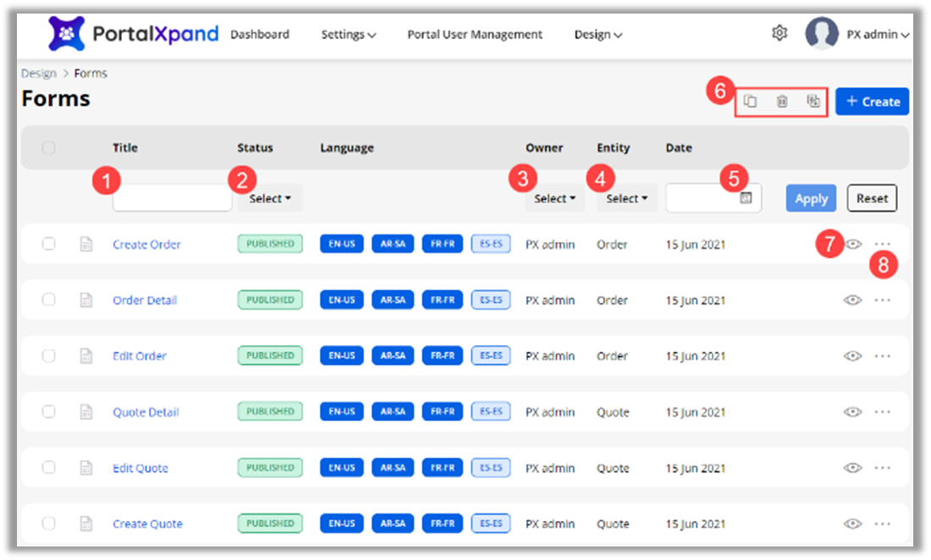Open the Dashboard menu item

(260, 35)
